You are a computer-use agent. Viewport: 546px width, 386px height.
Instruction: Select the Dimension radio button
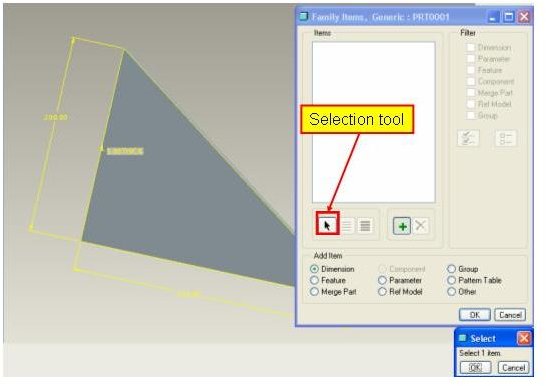[x=314, y=269]
